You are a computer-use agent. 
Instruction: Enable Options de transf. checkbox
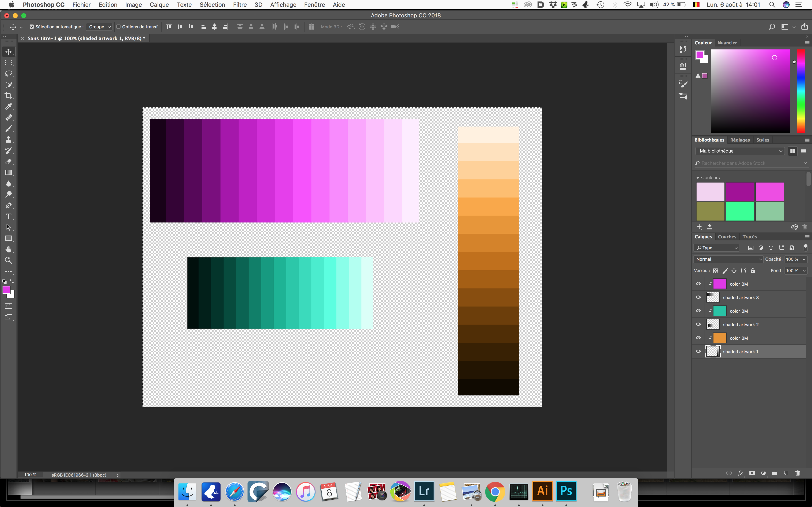(x=118, y=27)
